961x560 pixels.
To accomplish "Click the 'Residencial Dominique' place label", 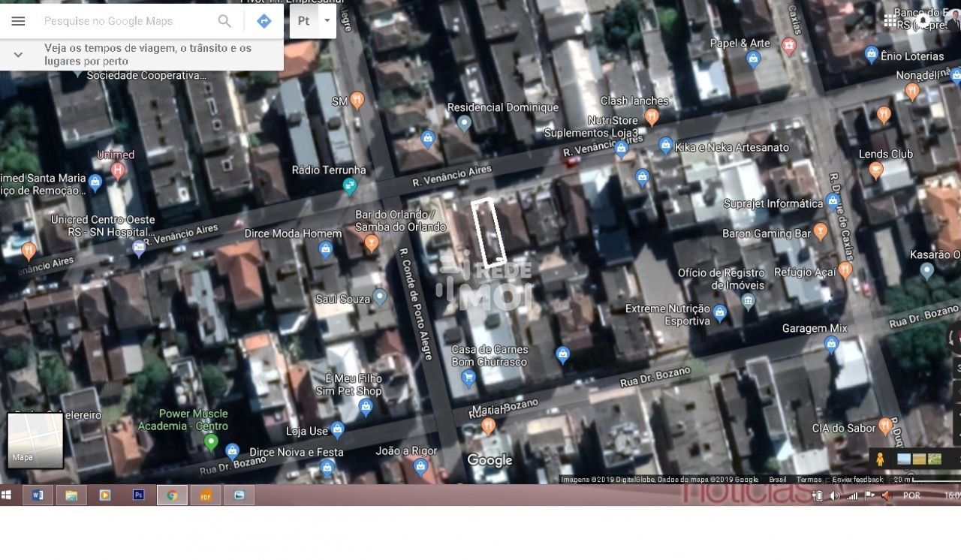I will click(x=503, y=107).
